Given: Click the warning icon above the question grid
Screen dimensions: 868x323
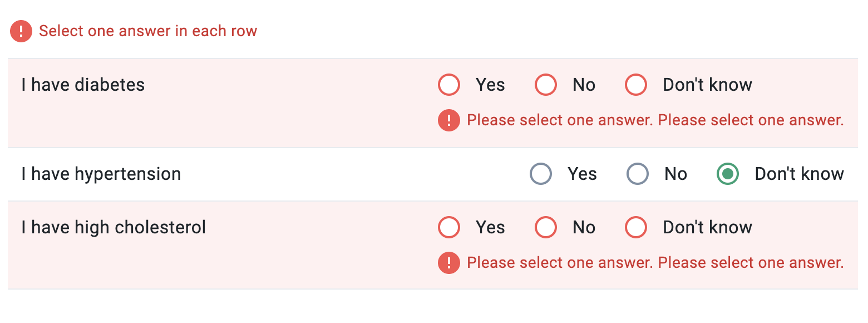Looking at the screenshot, I should [21, 31].
